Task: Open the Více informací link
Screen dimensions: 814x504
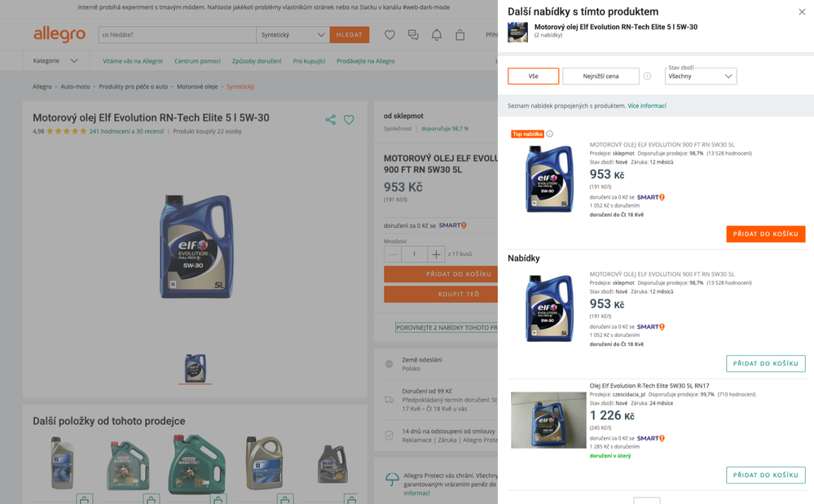Action: [647, 106]
